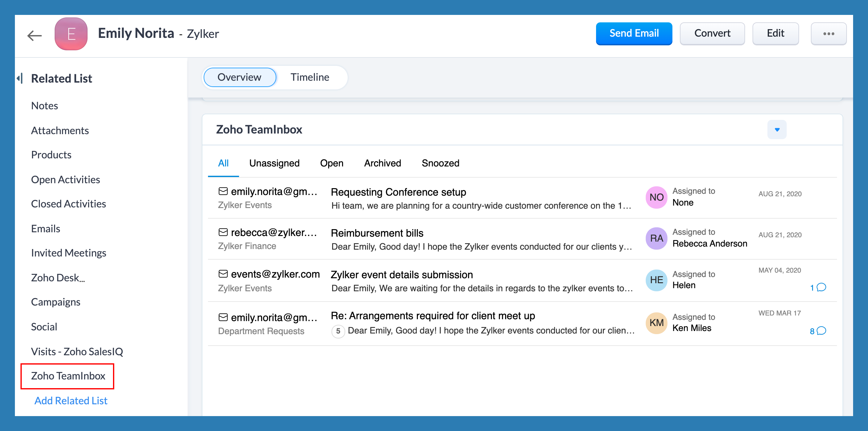The image size is (868, 431).
Task: Open the Reimbursement bills email
Action: [x=377, y=233]
